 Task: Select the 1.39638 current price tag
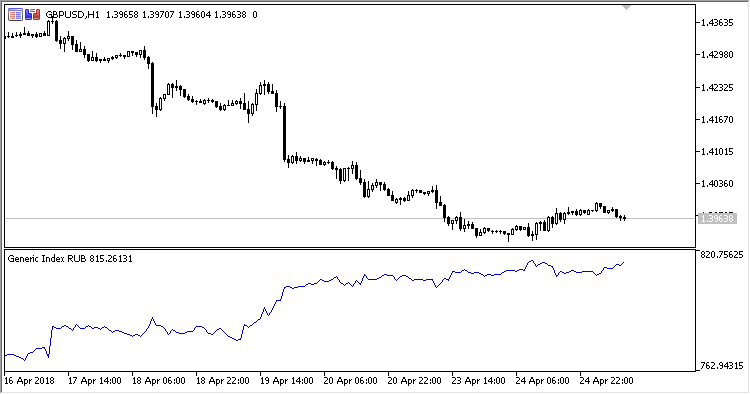pyautogui.click(x=717, y=219)
